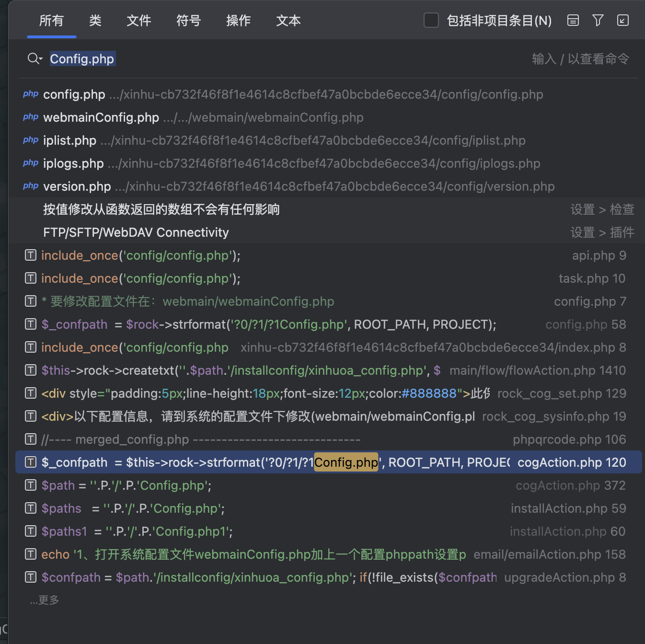Switch to the 文本 tab

[x=288, y=21]
